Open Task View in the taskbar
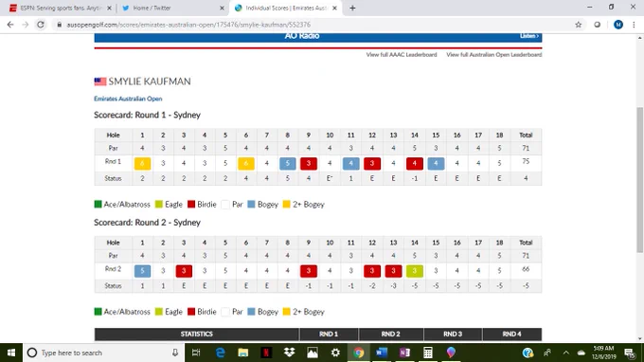This screenshot has width=644, height=362. coord(196,353)
